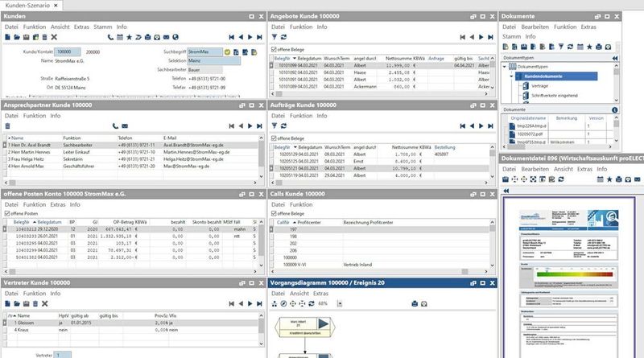Screen dimensions: 644x358
Task: Click the print icon in Vorgangsdiagramm toolbar
Action: tap(415, 304)
